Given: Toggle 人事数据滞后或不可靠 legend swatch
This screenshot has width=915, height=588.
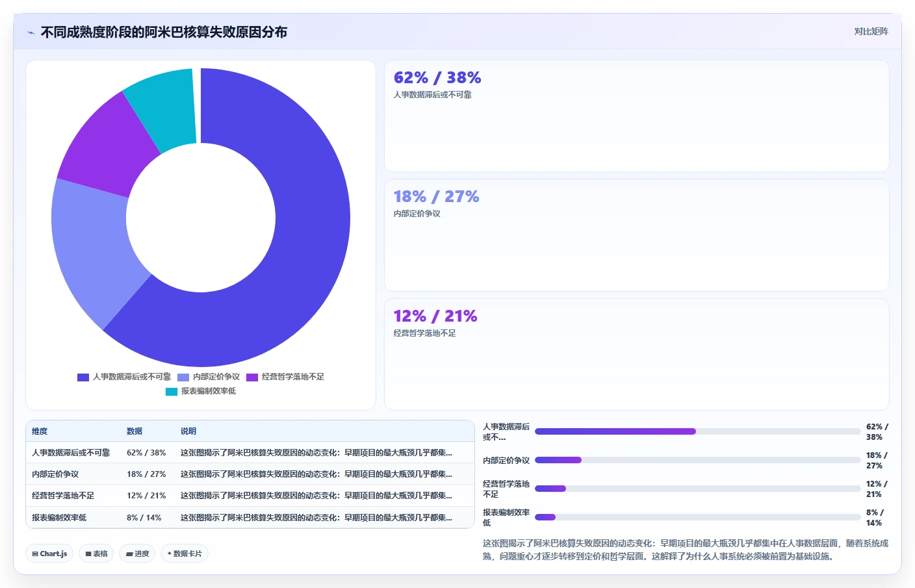Looking at the screenshot, I should point(83,377).
